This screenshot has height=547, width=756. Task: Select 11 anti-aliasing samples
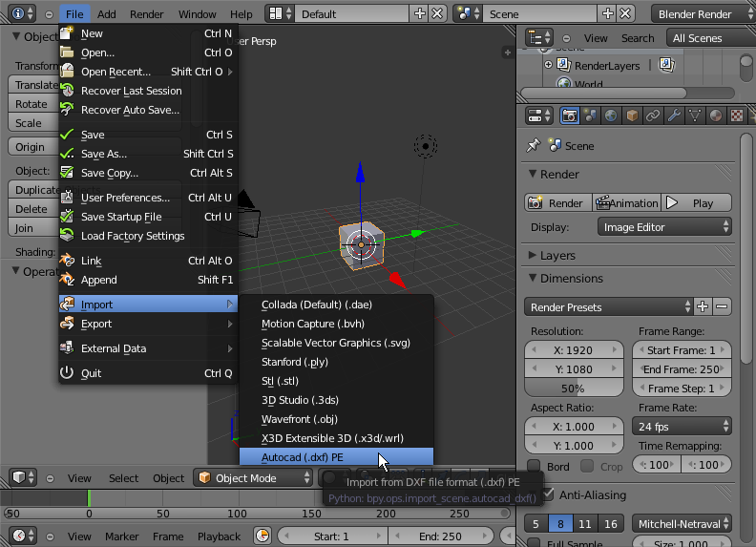585,524
